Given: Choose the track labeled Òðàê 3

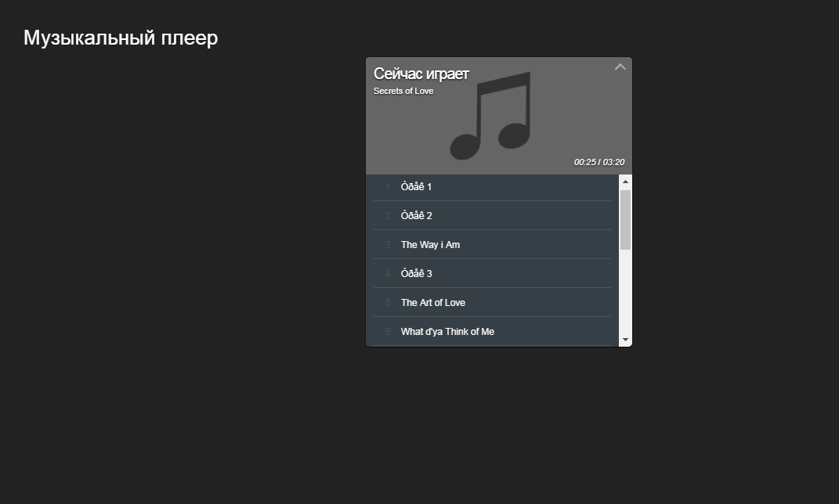Looking at the screenshot, I should [x=416, y=274].
